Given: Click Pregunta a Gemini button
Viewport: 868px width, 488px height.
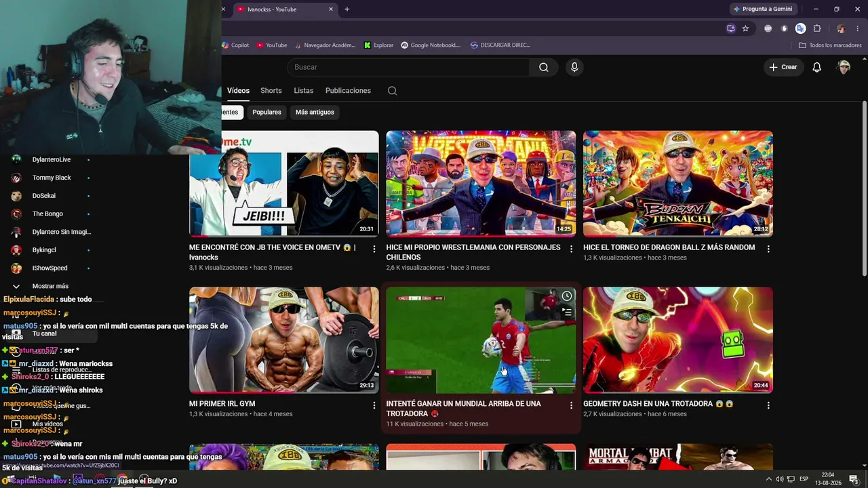Looking at the screenshot, I should [x=762, y=9].
